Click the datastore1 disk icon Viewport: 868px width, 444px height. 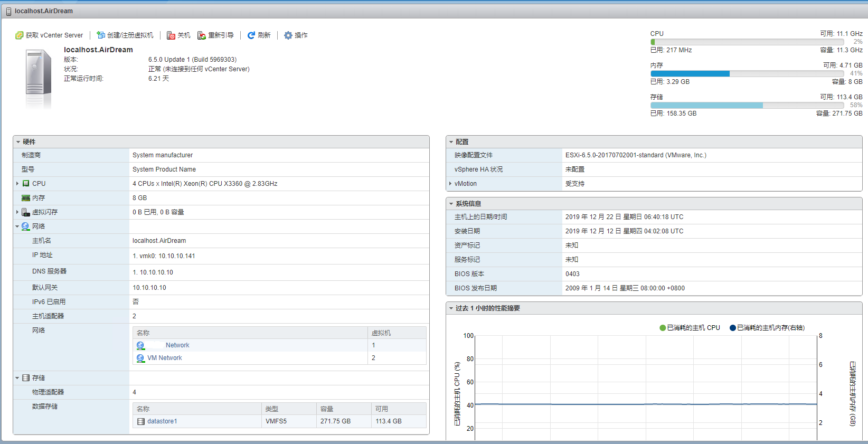pos(141,421)
